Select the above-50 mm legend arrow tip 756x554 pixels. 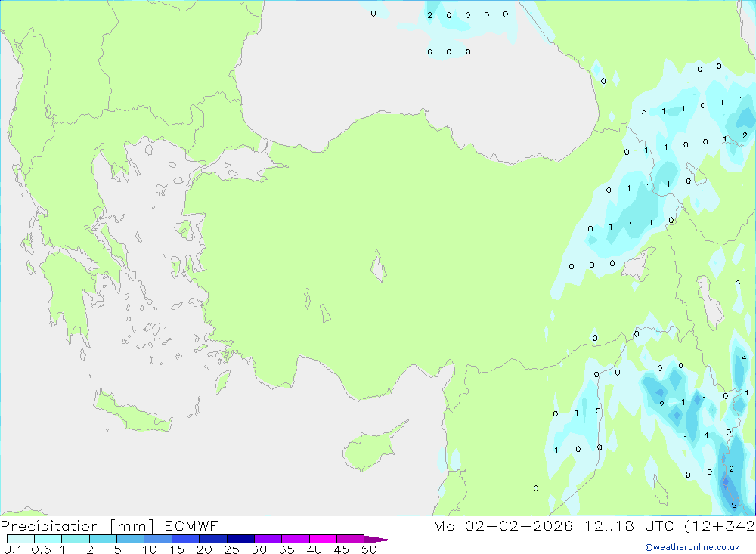click(x=378, y=539)
